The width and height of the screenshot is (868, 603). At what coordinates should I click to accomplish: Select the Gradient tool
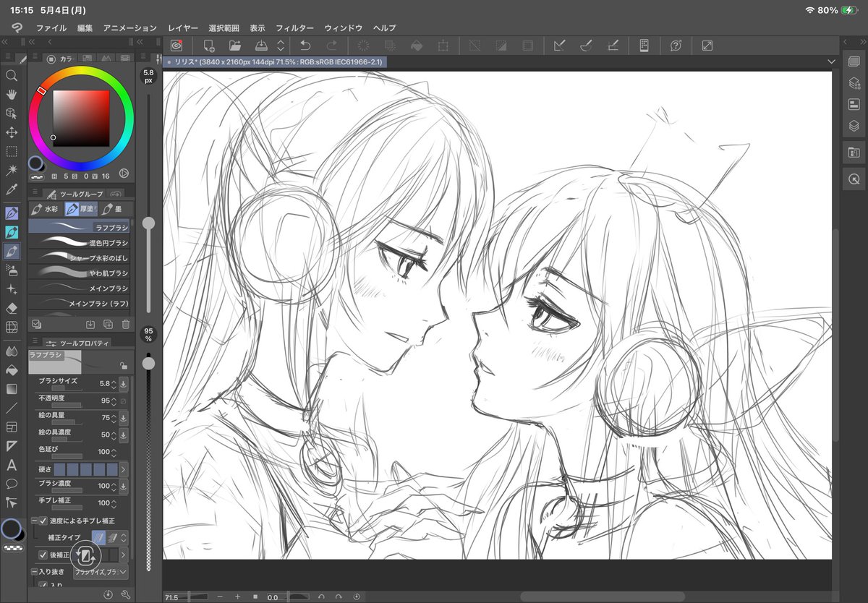(12, 389)
